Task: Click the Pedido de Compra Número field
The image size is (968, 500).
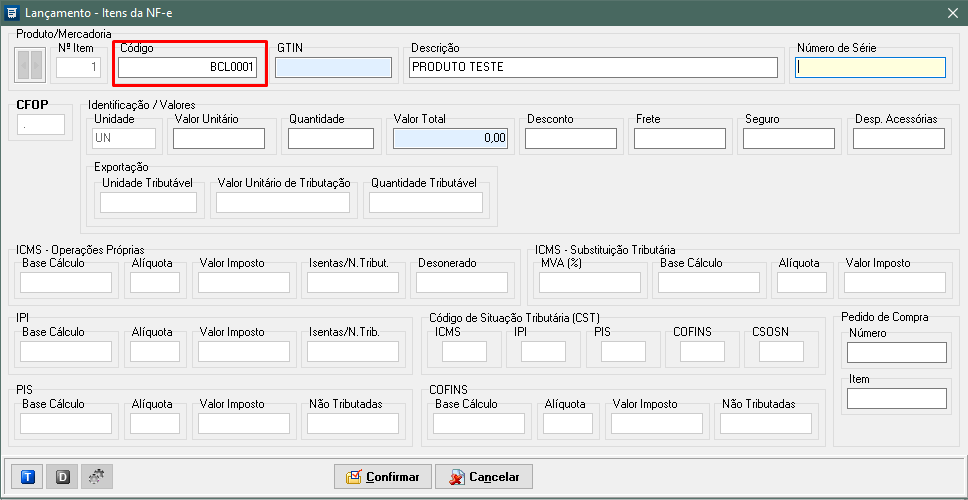Action: click(896, 352)
